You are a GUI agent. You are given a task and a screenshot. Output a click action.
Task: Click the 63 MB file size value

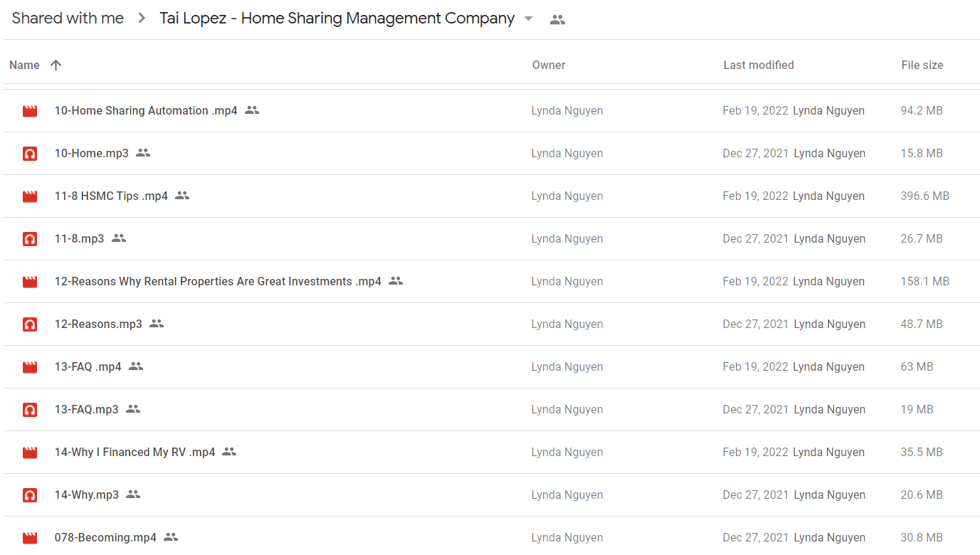[917, 366]
